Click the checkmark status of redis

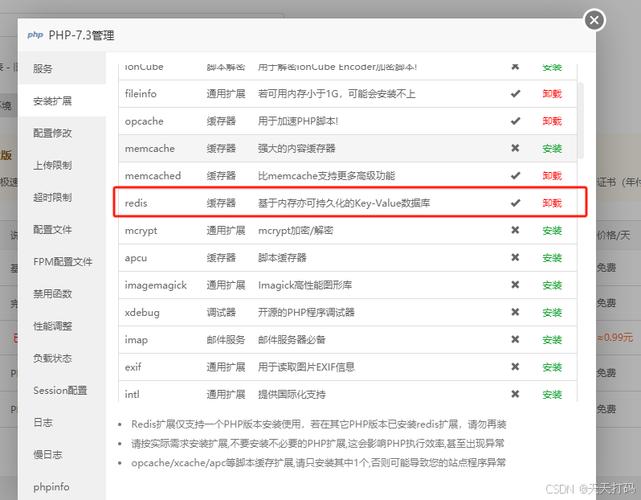(x=515, y=203)
